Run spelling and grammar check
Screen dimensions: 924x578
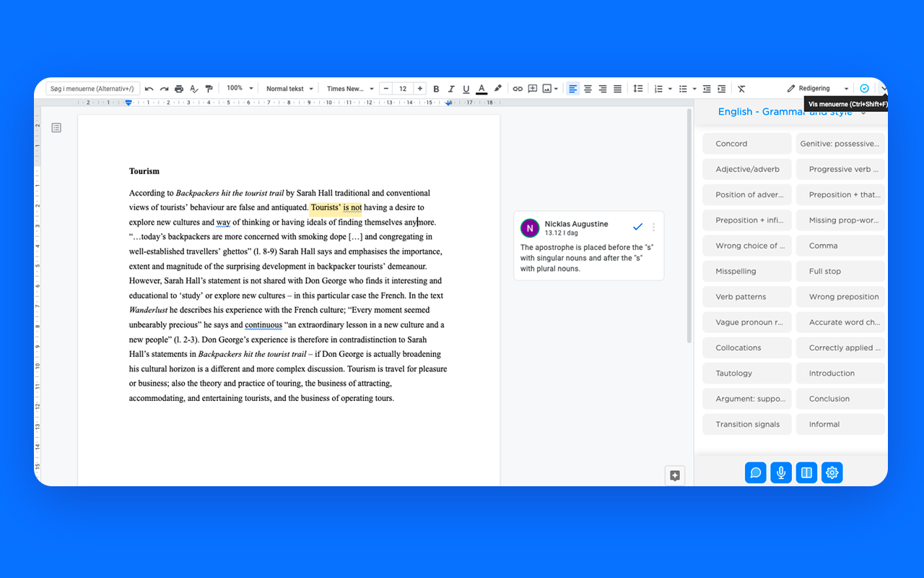pyautogui.click(x=194, y=89)
